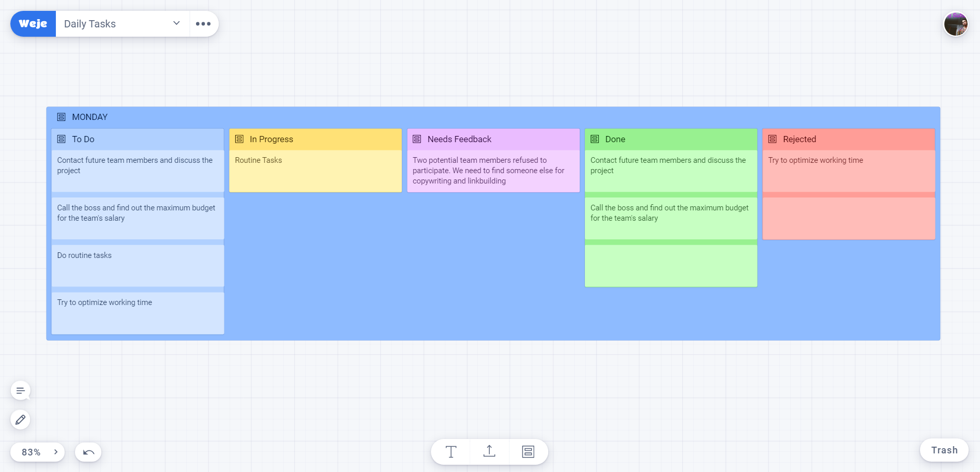980x472 pixels.
Task: Click the Needs Feedback column list icon
Action: tap(417, 139)
